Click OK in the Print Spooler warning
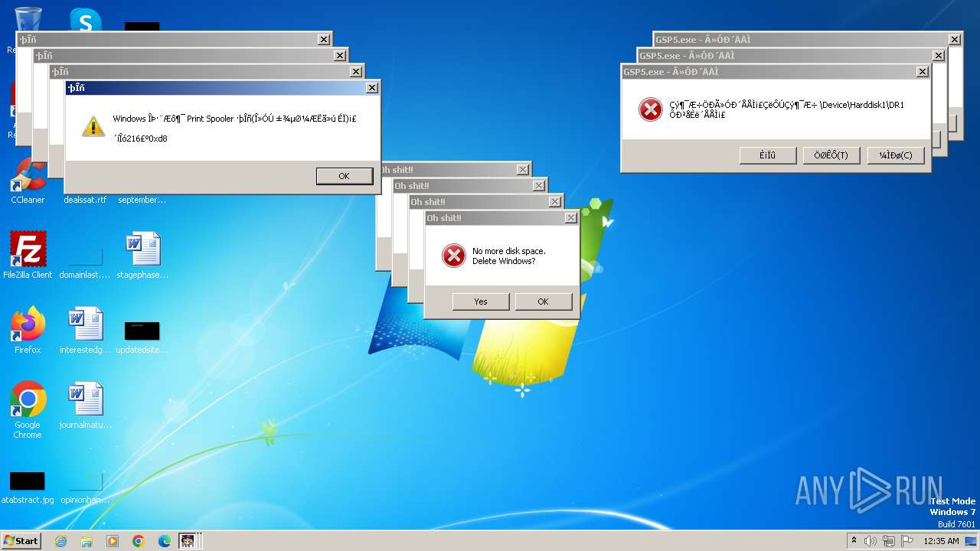The image size is (980, 551). click(344, 176)
